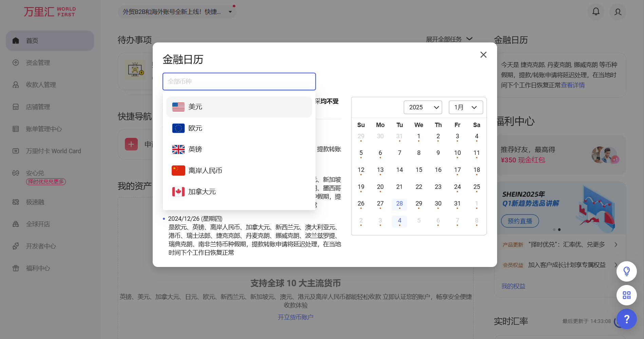
Task: Select January 28 in the calendar
Action: tap(399, 203)
